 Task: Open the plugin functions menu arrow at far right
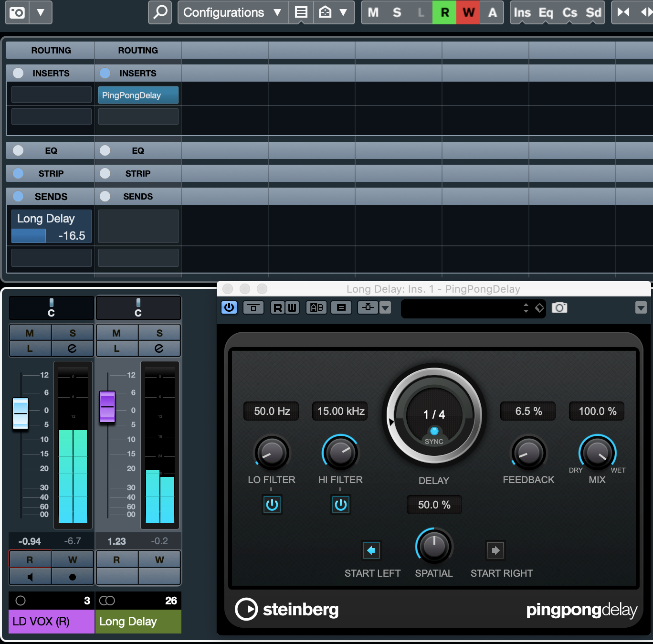[x=641, y=308]
